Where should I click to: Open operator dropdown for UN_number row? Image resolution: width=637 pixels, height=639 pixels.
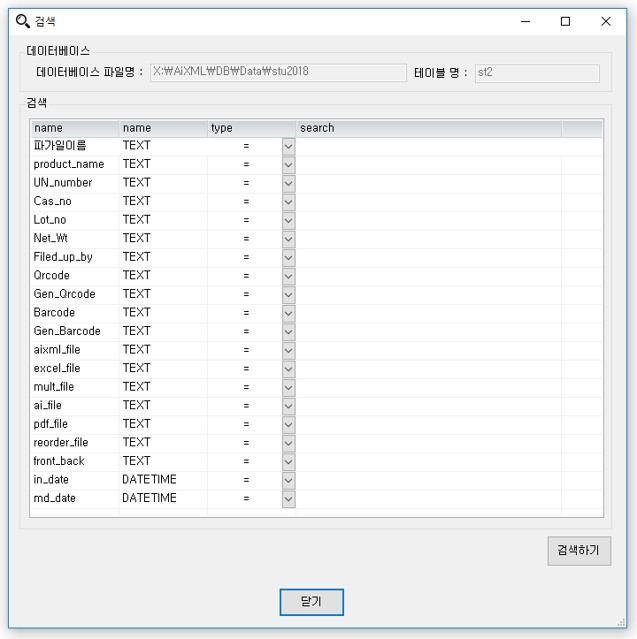pyautogui.click(x=288, y=183)
